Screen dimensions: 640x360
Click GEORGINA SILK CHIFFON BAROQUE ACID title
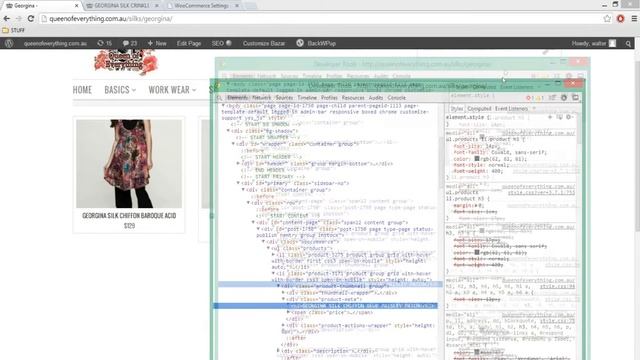(129, 216)
